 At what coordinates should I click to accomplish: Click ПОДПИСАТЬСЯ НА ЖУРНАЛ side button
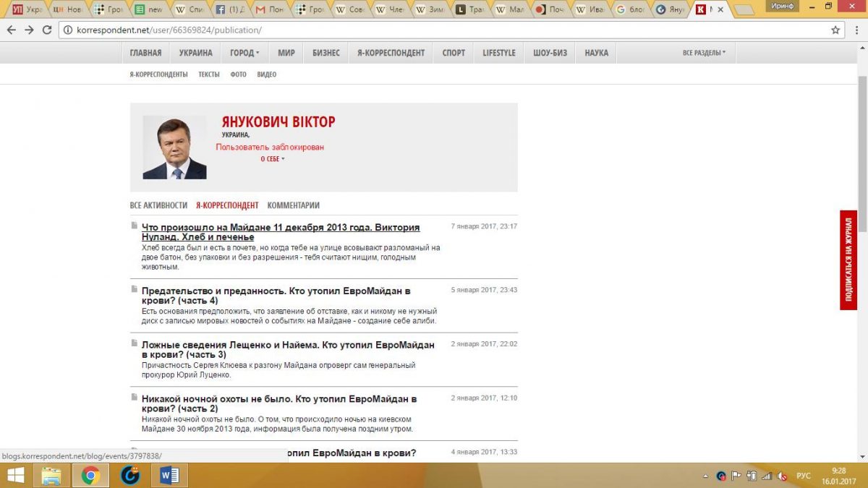click(x=848, y=260)
